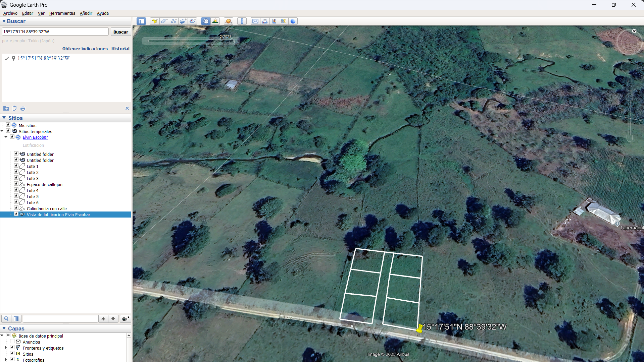Select the Add path tool

(x=174, y=21)
